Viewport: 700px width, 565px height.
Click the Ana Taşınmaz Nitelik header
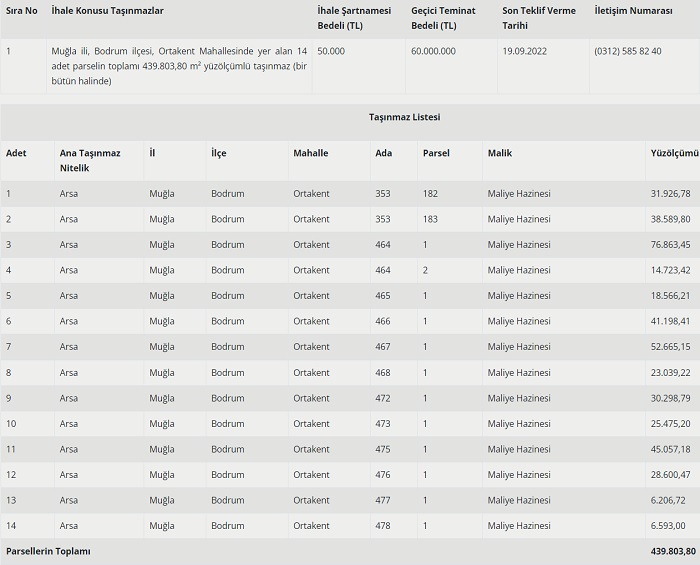point(90,160)
